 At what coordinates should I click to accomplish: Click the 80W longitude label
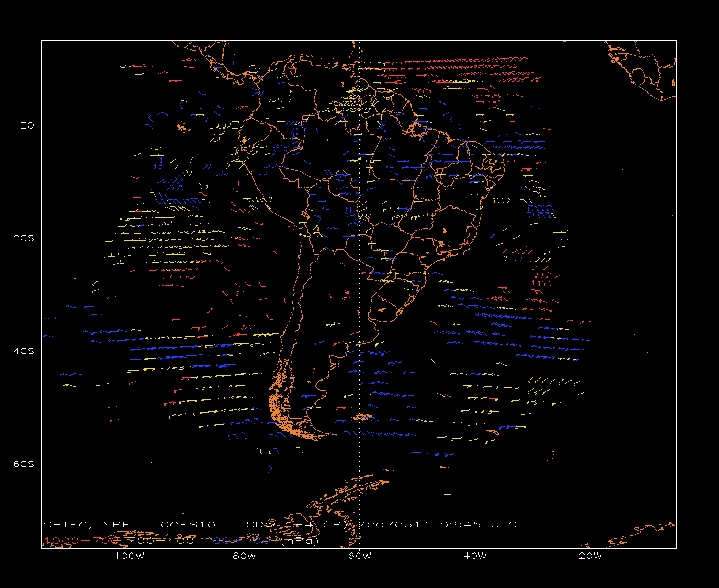(x=244, y=556)
